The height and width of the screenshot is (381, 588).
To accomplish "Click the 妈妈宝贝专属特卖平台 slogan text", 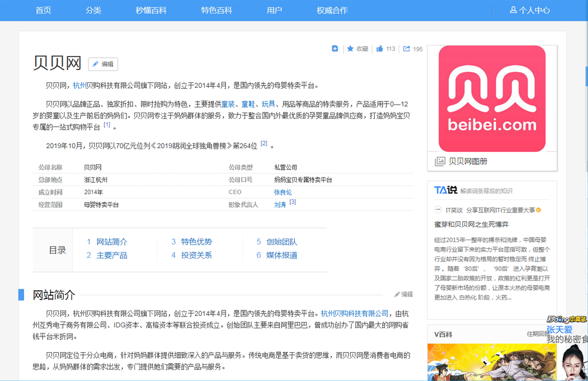I will [303, 180].
